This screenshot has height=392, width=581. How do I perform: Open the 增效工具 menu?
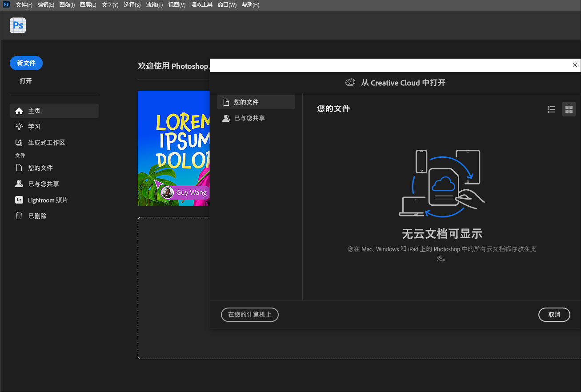[x=202, y=5]
